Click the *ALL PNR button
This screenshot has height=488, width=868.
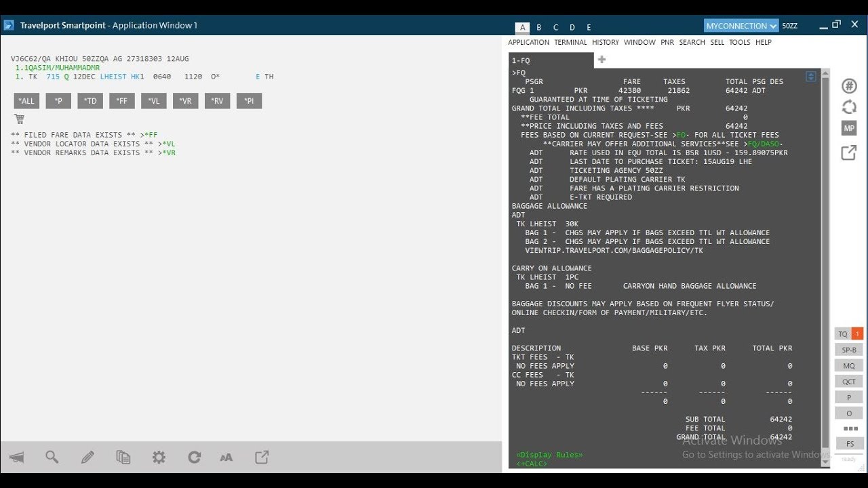tap(26, 101)
